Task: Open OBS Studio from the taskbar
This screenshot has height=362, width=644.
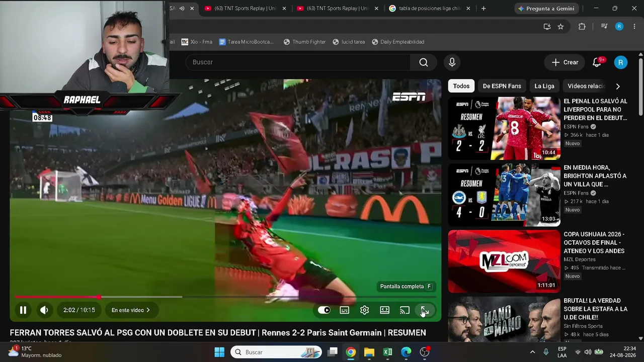Action: 425,352
